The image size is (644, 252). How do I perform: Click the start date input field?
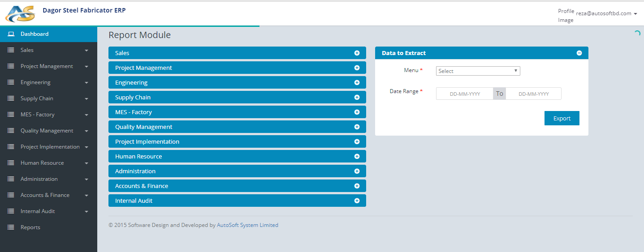[x=465, y=94]
